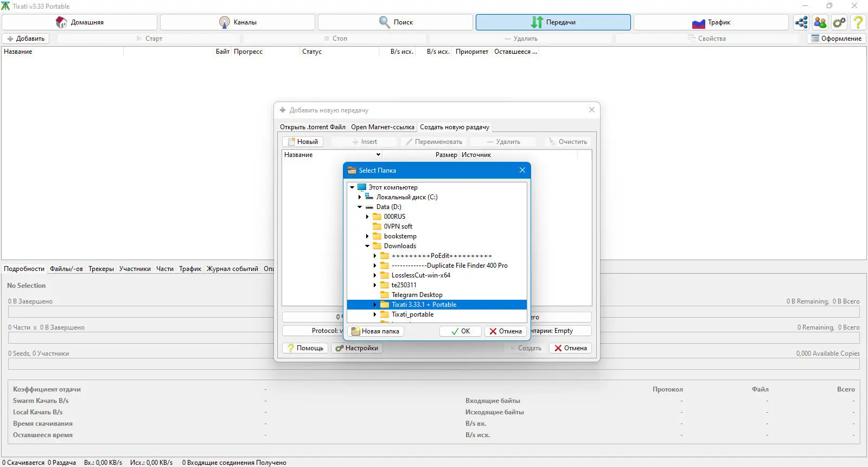Click the Источник column header
Viewport: 868px width, 467px height.
click(x=476, y=155)
